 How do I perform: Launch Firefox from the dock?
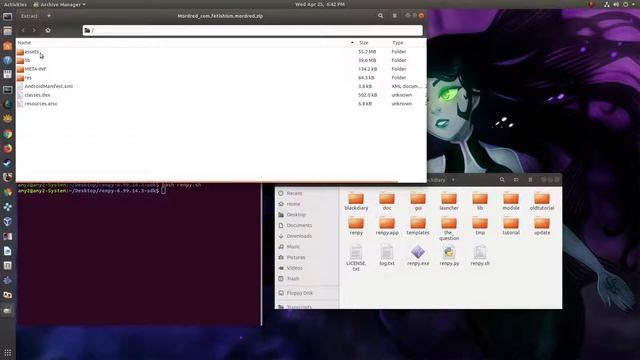coord(7,148)
